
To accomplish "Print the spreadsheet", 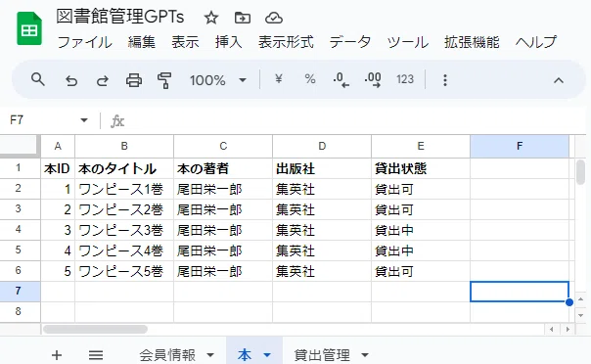I will click(x=134, y=80).
